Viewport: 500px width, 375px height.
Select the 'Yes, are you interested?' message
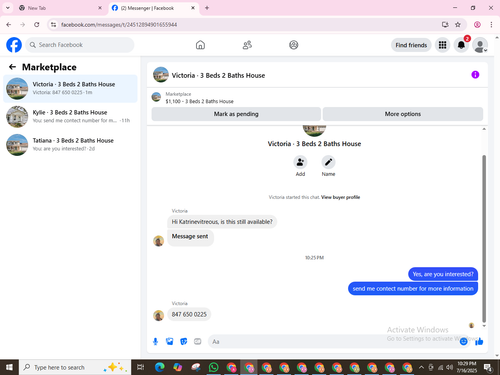point(443,274)
